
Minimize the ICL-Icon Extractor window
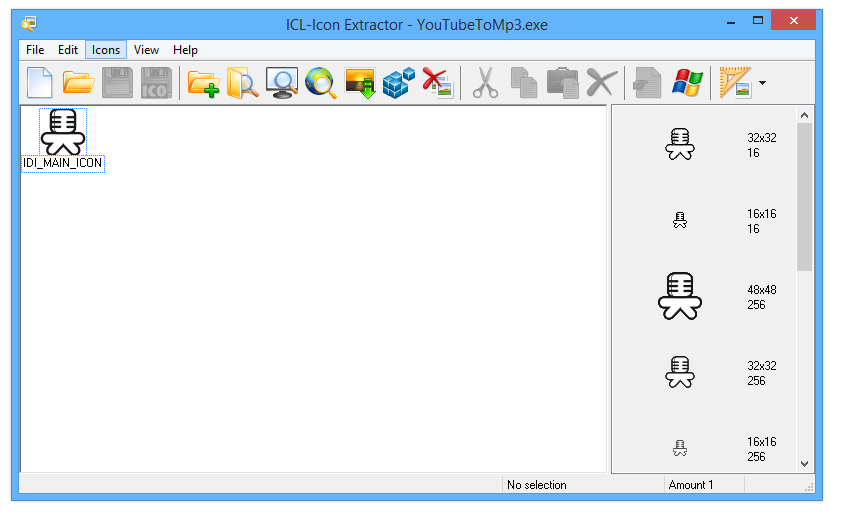click(x=731, y=22)
